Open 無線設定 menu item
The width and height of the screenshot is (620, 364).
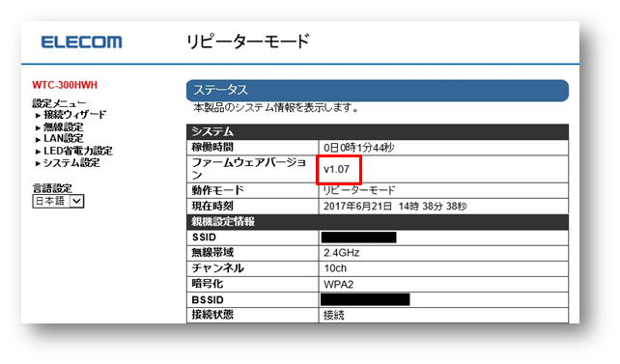point(64,126)
